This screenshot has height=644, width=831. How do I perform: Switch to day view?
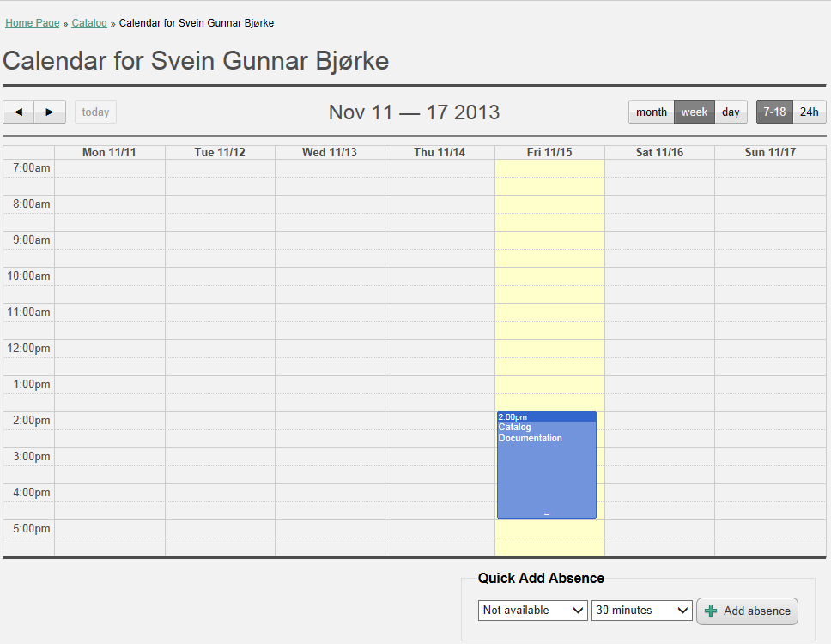(x=731, y=112)
